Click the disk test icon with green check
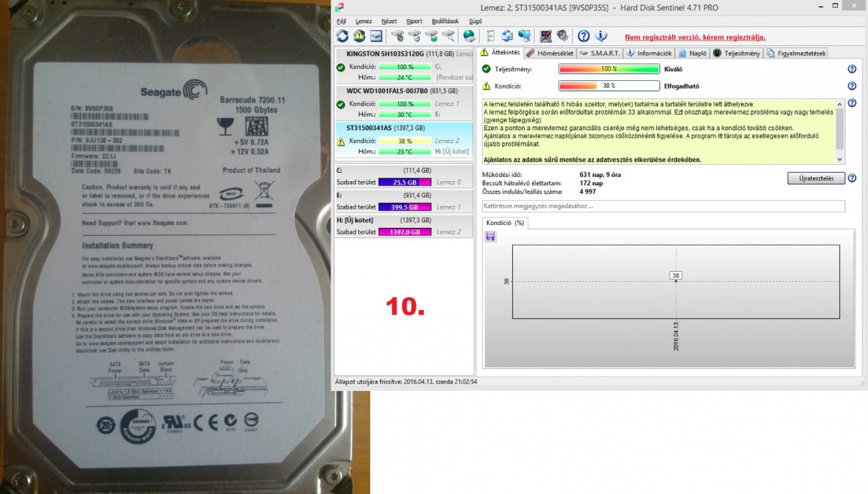Viewport: 868px width, 494px height. pyautogui.click(x=431, y=36)
